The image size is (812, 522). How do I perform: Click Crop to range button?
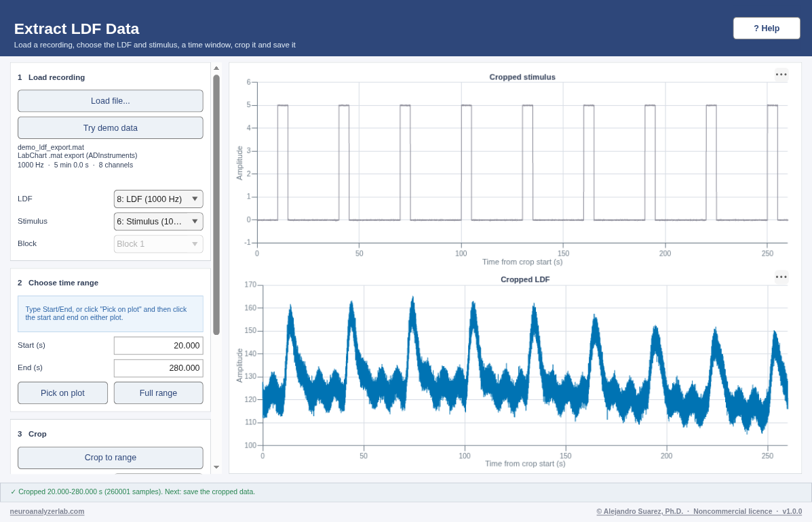(111, 458)
